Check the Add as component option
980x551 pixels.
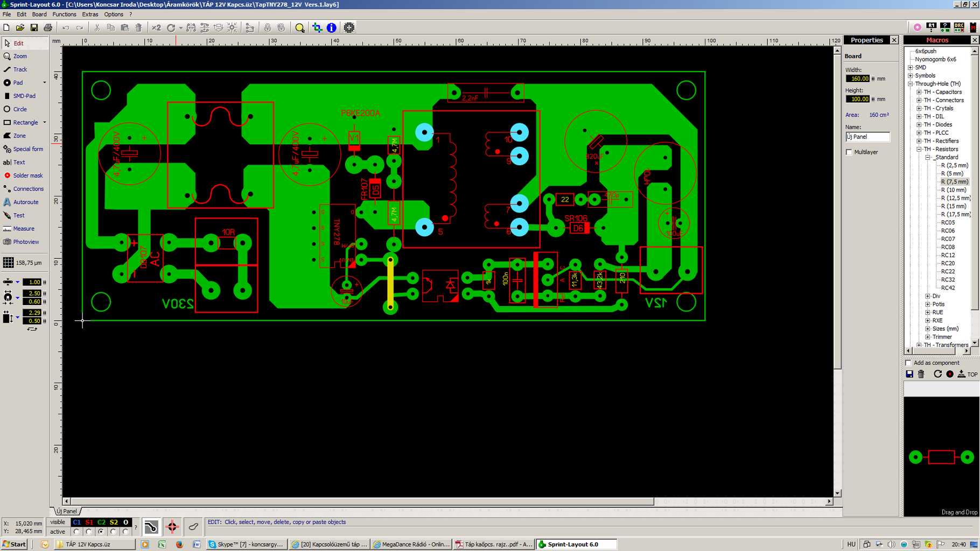click(x=908, y=363)
